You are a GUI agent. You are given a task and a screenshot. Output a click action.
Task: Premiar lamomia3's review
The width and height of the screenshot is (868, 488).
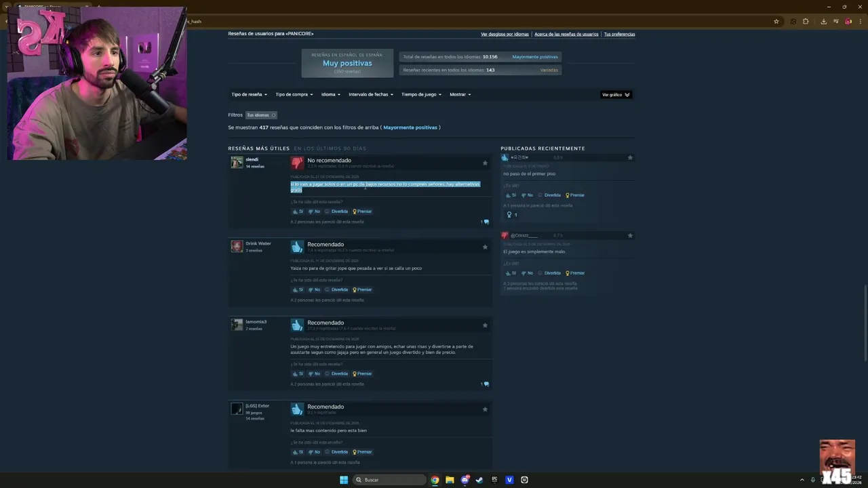click(362, 373)
